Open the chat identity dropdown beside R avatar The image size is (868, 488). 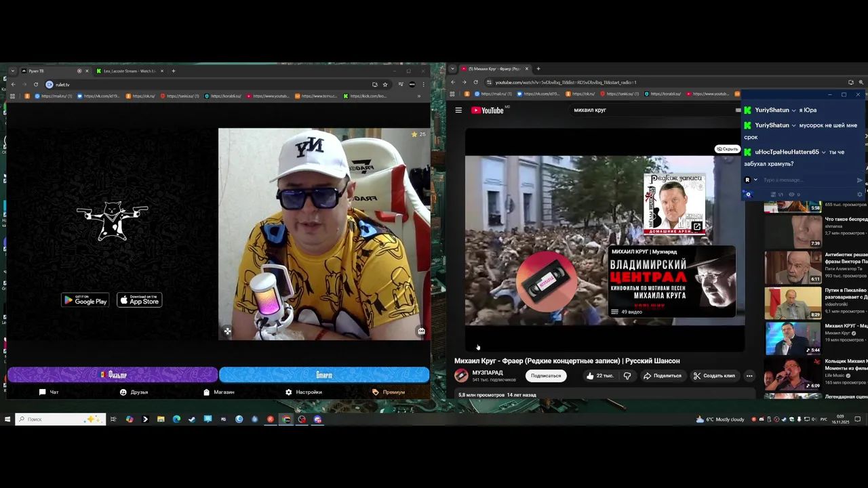755,180
